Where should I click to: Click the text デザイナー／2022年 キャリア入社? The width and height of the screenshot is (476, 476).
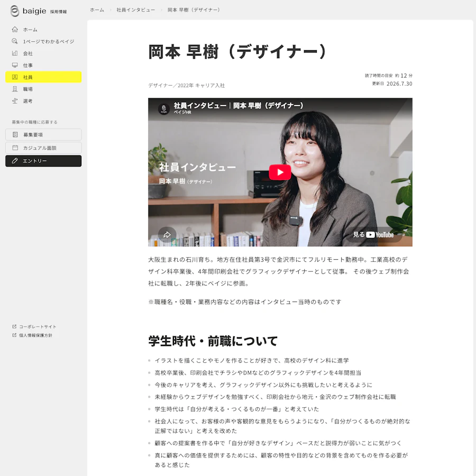186,86
